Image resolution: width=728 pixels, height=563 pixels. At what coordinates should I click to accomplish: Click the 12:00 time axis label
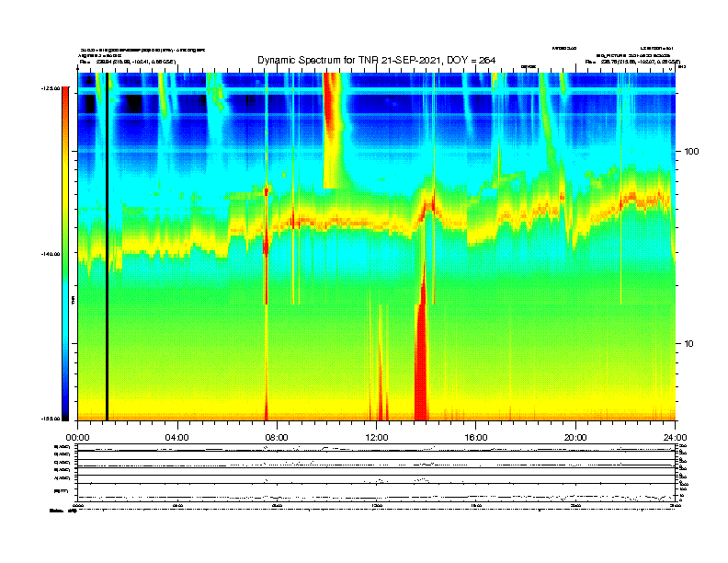377,438
